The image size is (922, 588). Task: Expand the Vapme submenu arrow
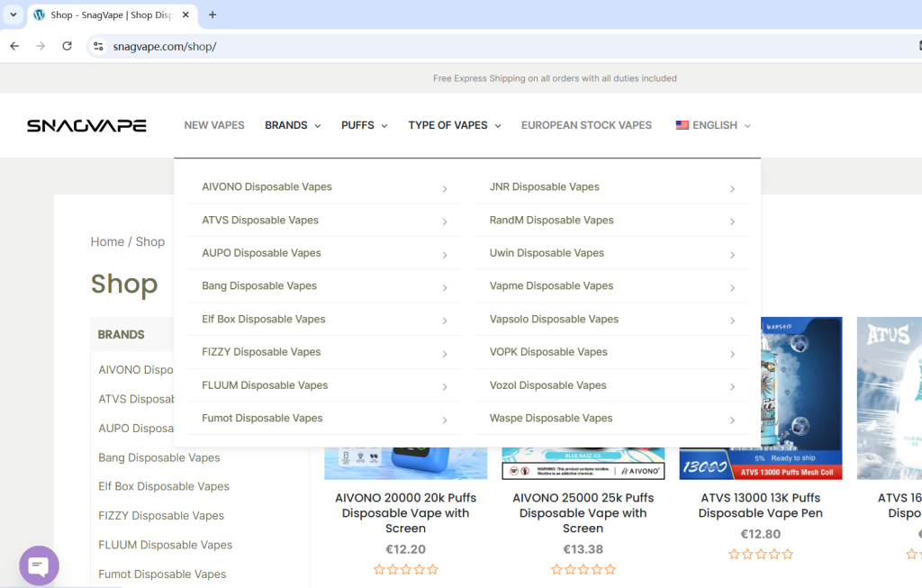[733, 288]
